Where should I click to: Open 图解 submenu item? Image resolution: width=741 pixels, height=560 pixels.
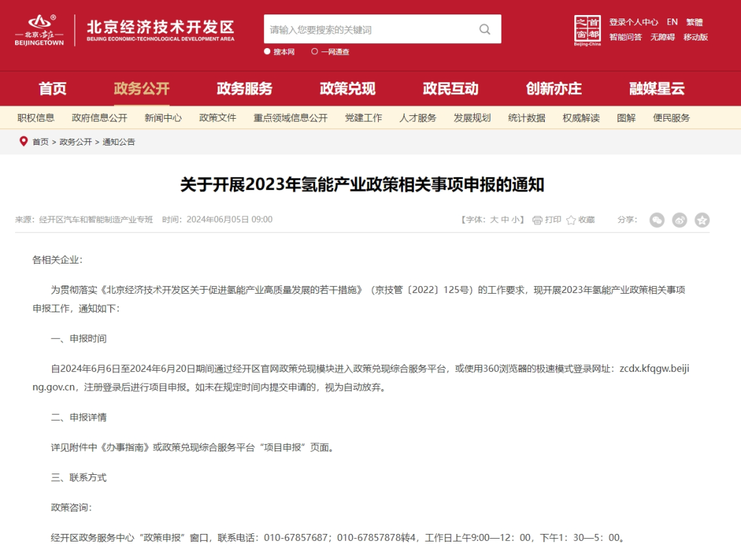pyautogui.click(x=626, y=117)
